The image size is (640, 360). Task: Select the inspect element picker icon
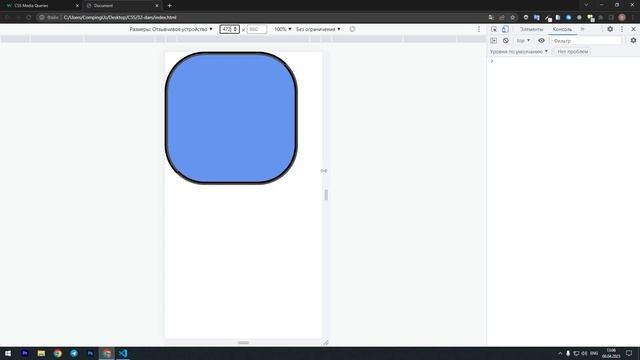[x=494, y=29]
